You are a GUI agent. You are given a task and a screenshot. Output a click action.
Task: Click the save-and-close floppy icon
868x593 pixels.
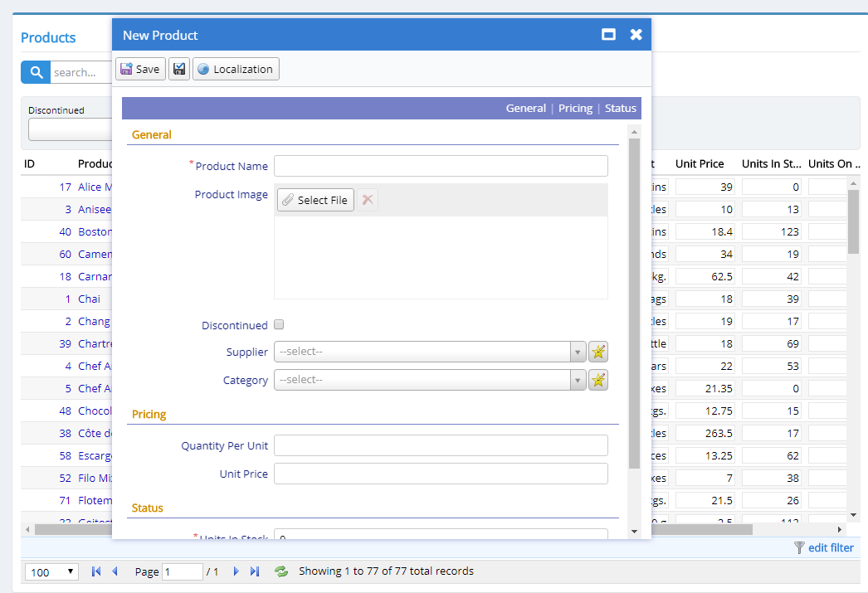point(179,69)
